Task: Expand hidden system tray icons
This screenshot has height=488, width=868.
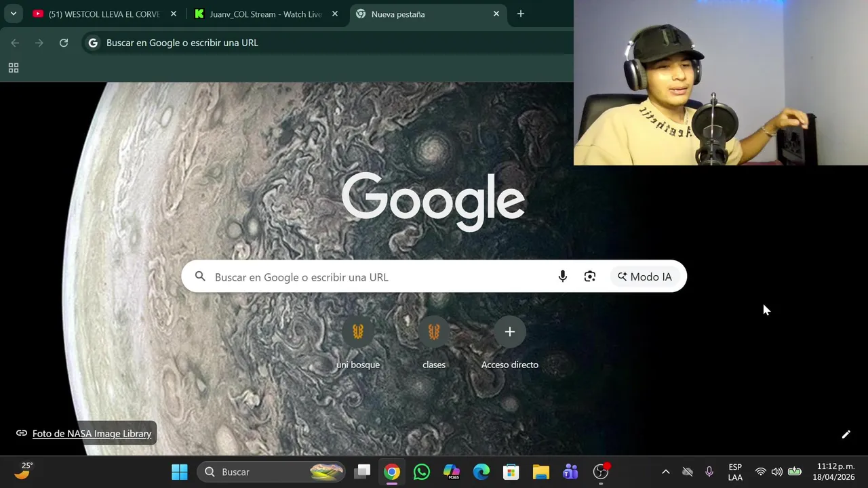Action: (x=666, y=472)
